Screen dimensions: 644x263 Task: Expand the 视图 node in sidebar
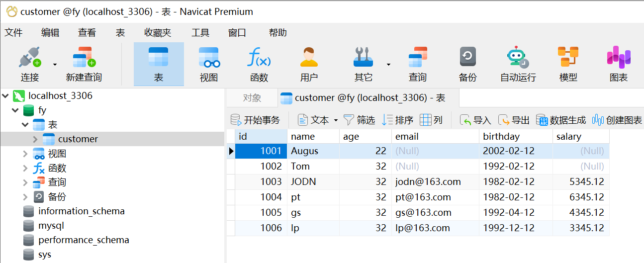click(25, 154)
